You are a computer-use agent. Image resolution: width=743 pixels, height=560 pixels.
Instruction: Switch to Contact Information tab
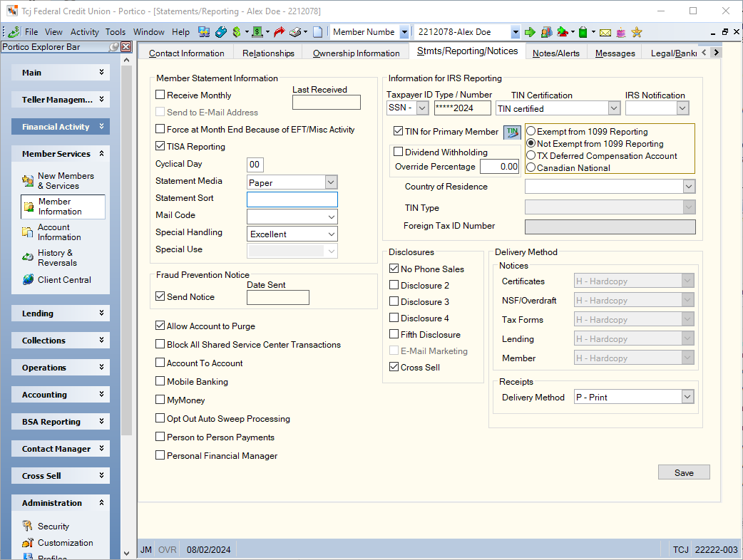pyautogui.click(x=187, y=53)
